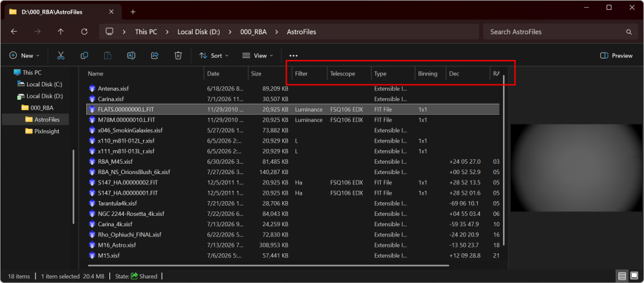
Task: Click the flat frame preview image
Action: [577, 168]
